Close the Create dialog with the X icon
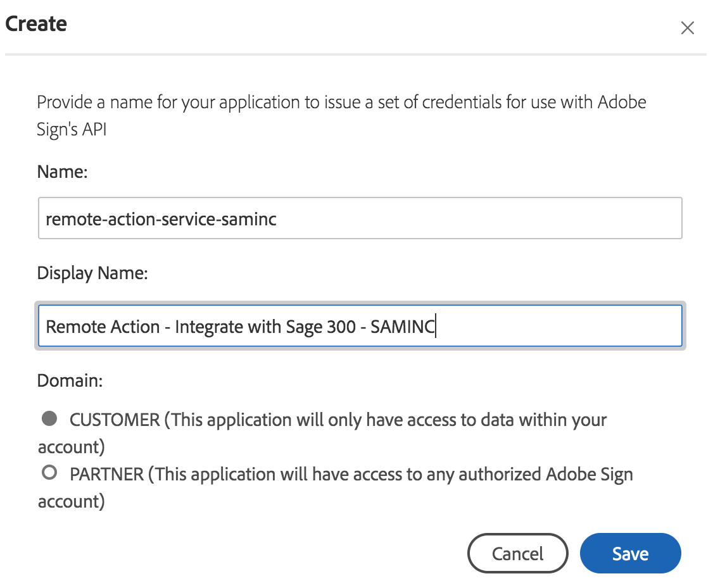 point(687,28)
